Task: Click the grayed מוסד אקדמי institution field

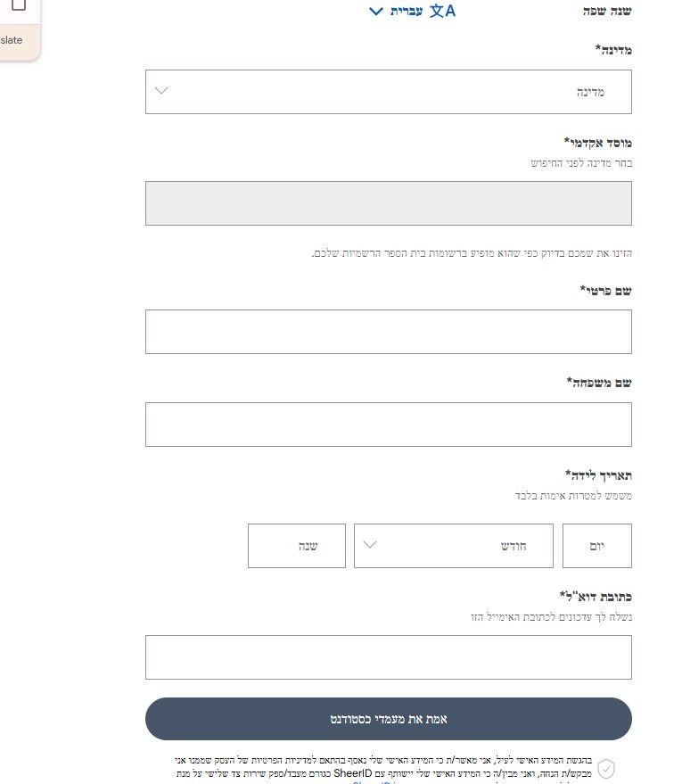Action: [x=388, y=203]
